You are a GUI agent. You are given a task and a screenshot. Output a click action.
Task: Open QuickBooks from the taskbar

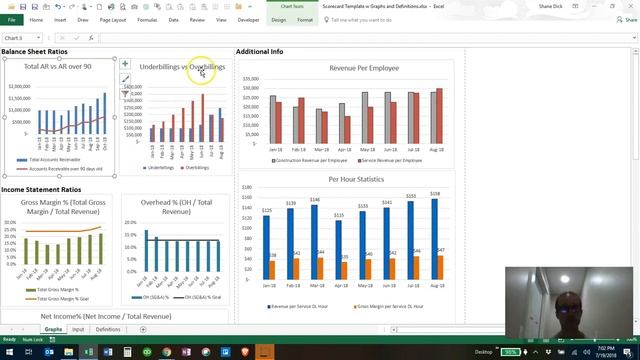[147, 352]
